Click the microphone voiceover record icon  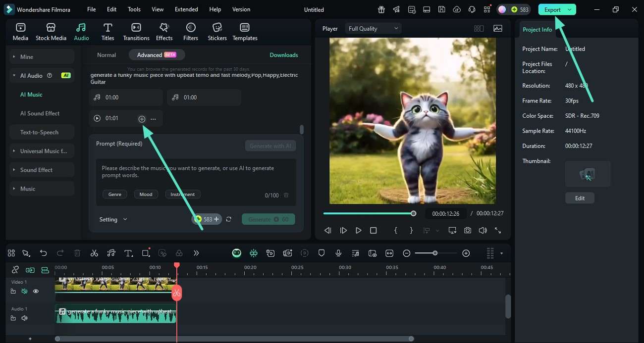click(x=338, y=253)
